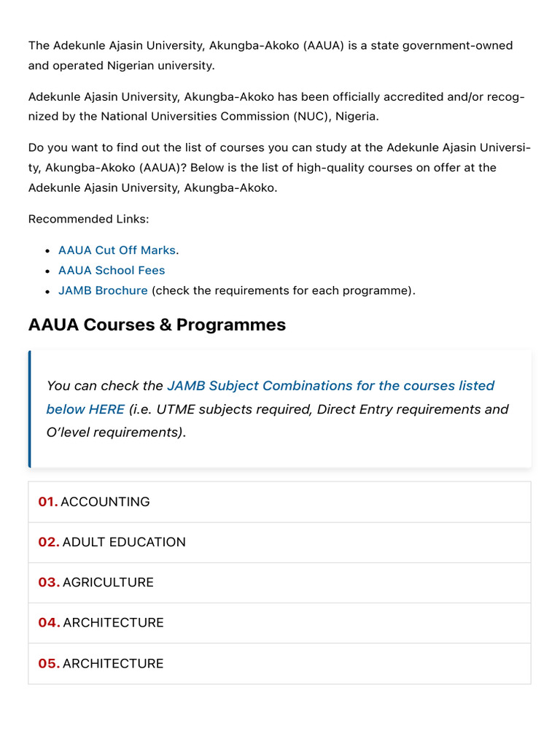Open the AAUA Cut Off Marks link
The image size is (560, 747).
117,250
